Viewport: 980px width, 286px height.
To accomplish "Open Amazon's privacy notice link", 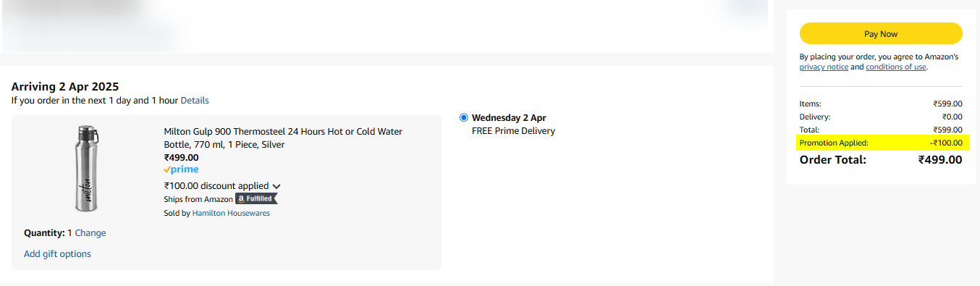I will coord(824,67).
